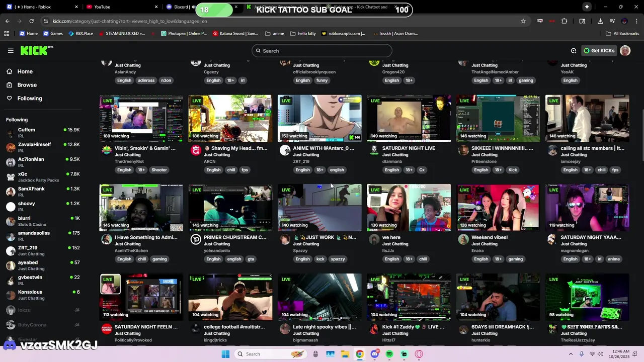
Task: Go to Home in Kick sidebar
Action: tap(25, 71)
